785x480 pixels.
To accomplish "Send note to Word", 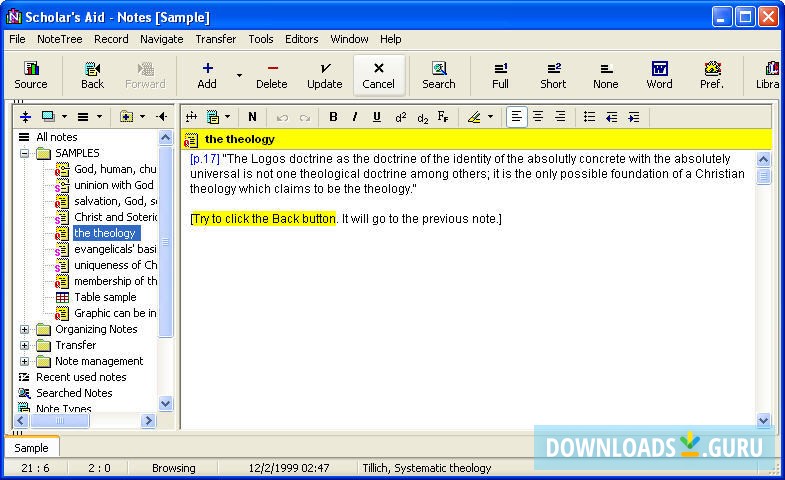I will coord(659,75).
